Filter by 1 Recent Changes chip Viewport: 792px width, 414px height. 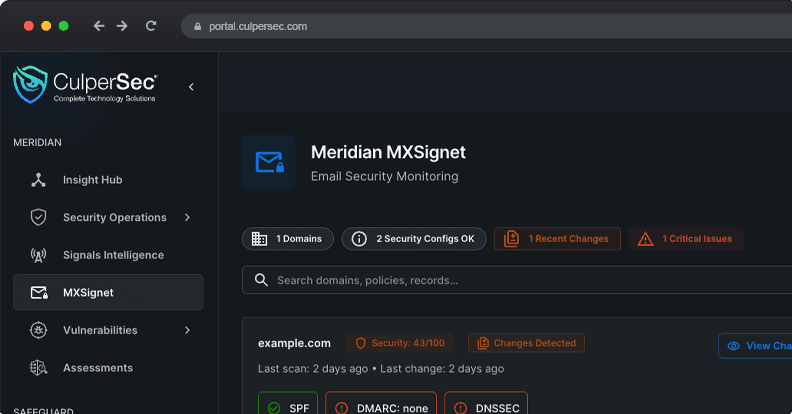[557, 239]
